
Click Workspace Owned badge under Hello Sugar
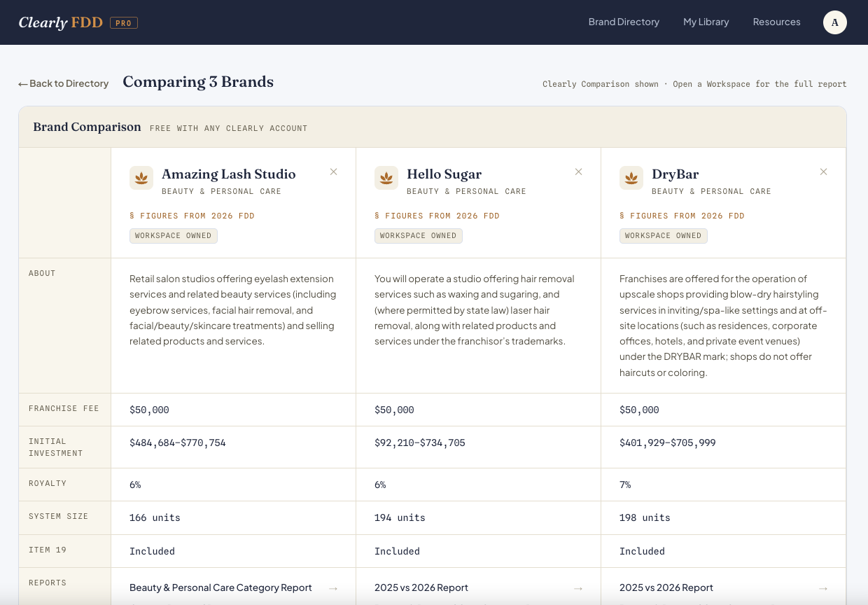419,236
